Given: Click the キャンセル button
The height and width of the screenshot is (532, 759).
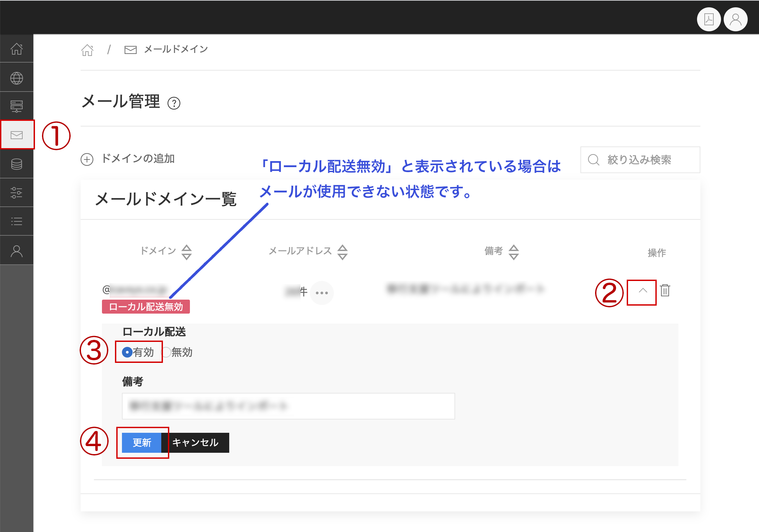Looking at the screenshot, I should tap(195, 442).
